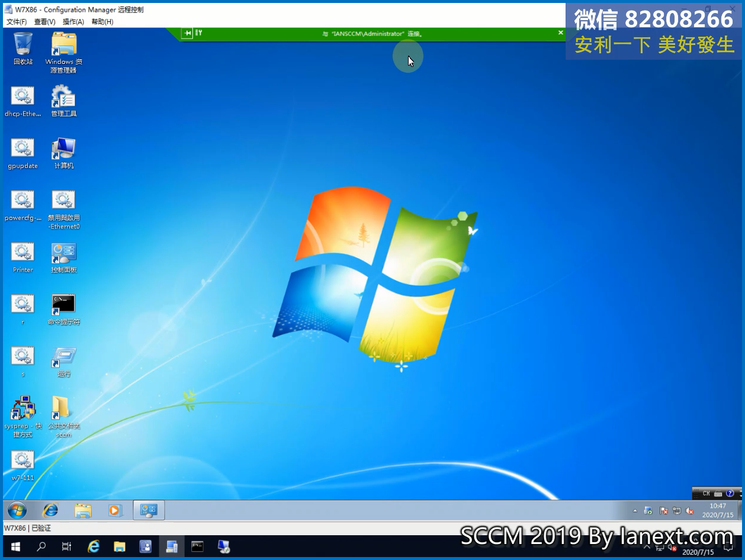Select the gpupdate batch file icon
This screenshot has width=745, height=560.
pyautogui.click(x=23, y=153)
